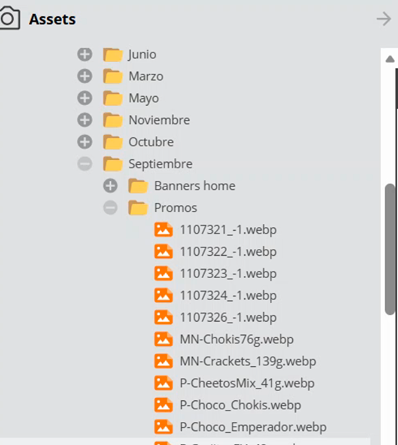398x445 pixels.
Task: Click the Septiembre folder icon
Action: 113,164
